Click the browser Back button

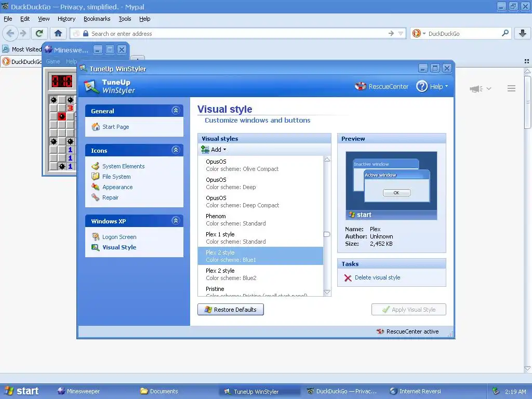(x=10, y=33)
